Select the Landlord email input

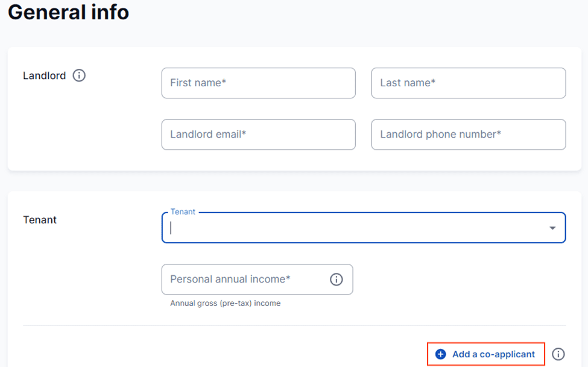point(258,134)
